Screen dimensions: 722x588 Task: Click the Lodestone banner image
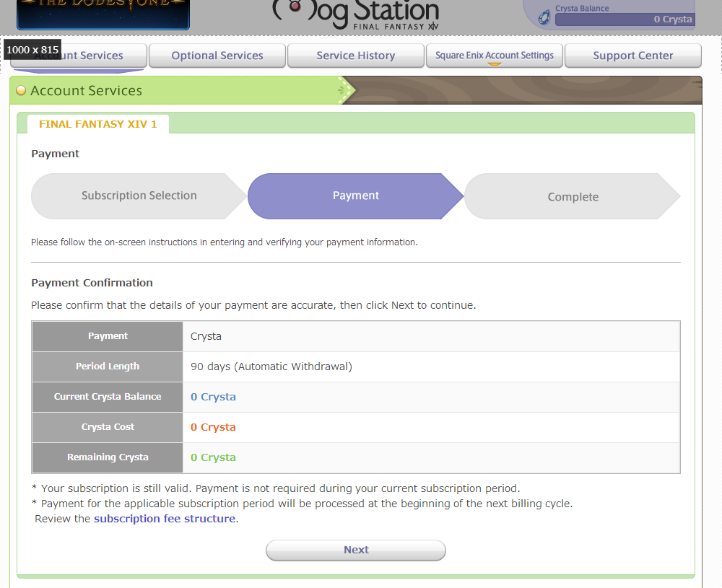coord(103,14)
